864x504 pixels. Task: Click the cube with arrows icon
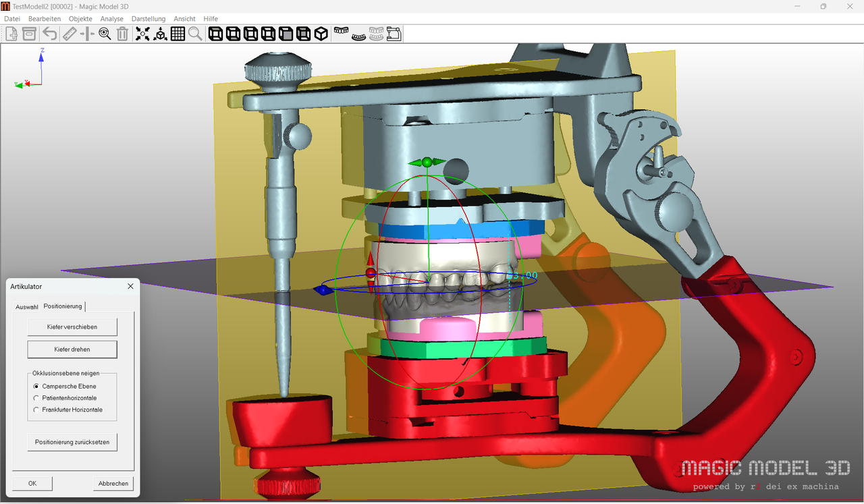pos(160,34)
